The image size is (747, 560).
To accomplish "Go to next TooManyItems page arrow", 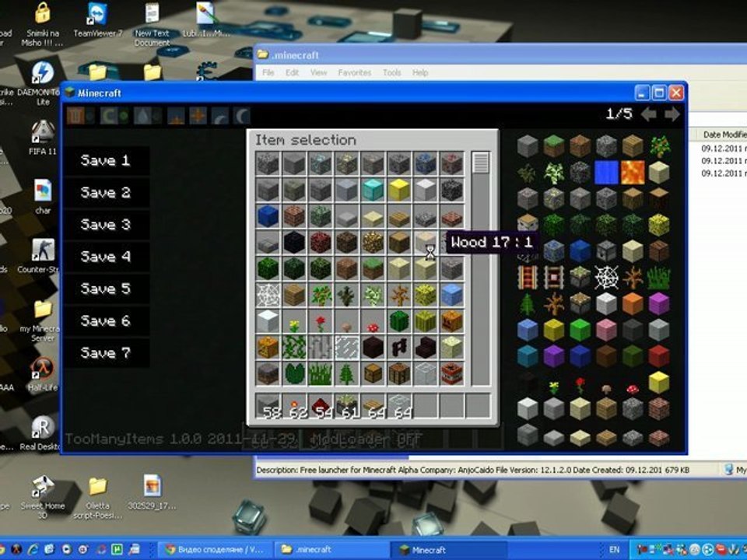I will tap(672, 114).
